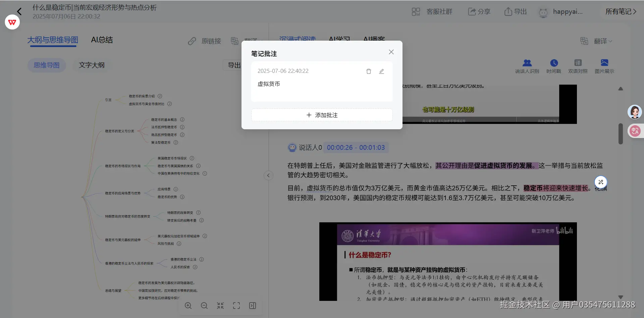
Task: Click the 分享 share button
Action: (x=479, y=12)
